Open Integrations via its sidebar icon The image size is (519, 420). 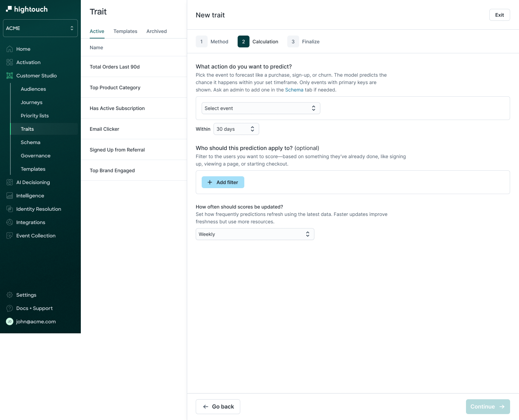[x=10, y=222]
